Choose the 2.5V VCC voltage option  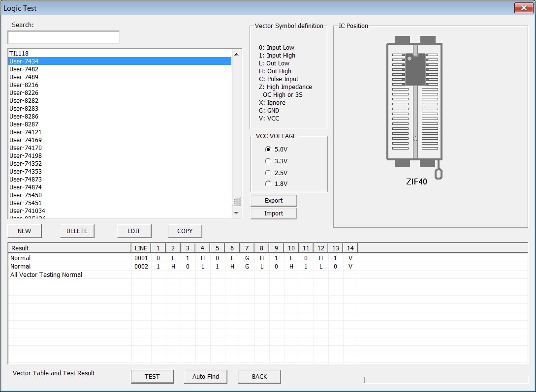pos(276,173)
